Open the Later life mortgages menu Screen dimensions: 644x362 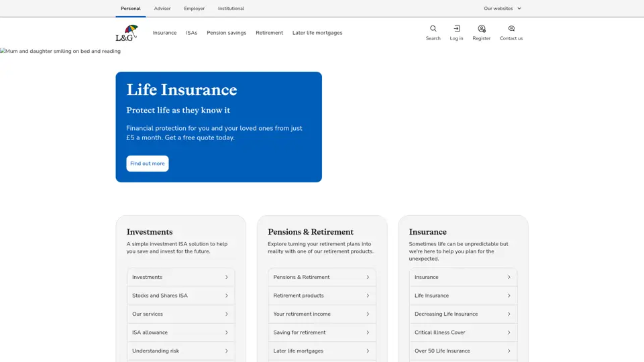pos(317,33)
